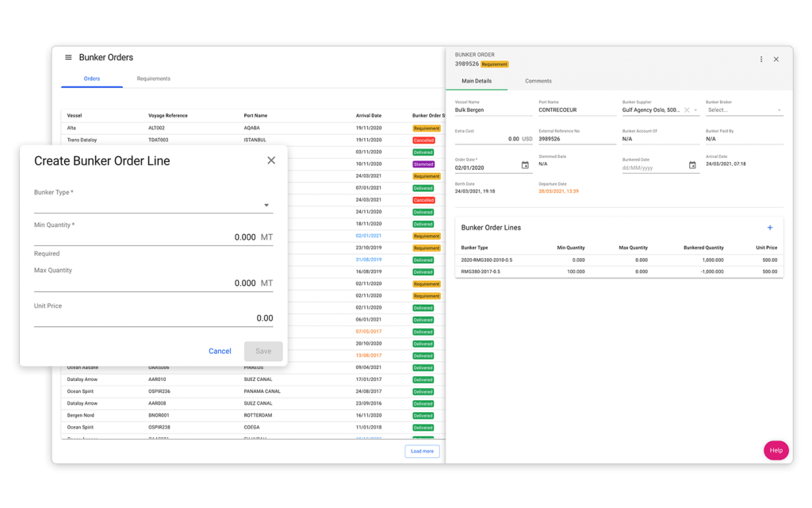Add a new bunker order line
The image size is (812, 508).
point(770,228)
